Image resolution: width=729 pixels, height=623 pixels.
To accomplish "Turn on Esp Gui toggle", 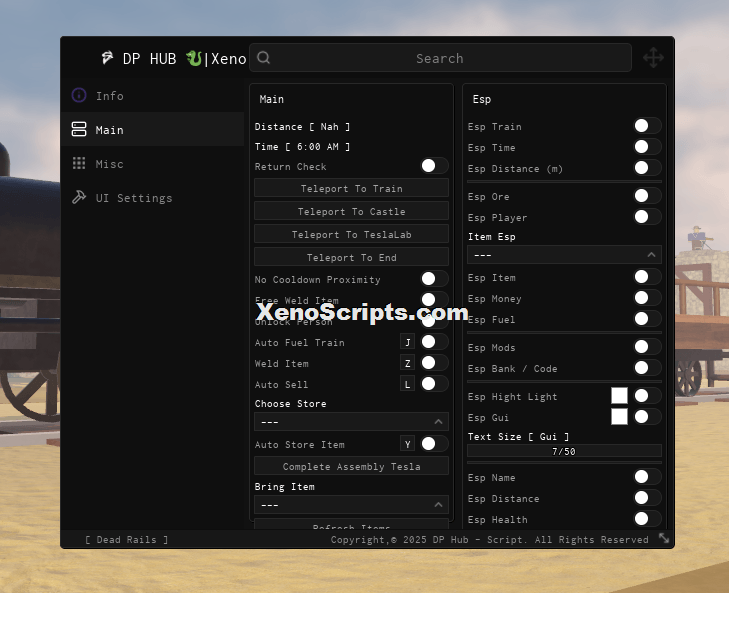I will [x=648, y=417].
